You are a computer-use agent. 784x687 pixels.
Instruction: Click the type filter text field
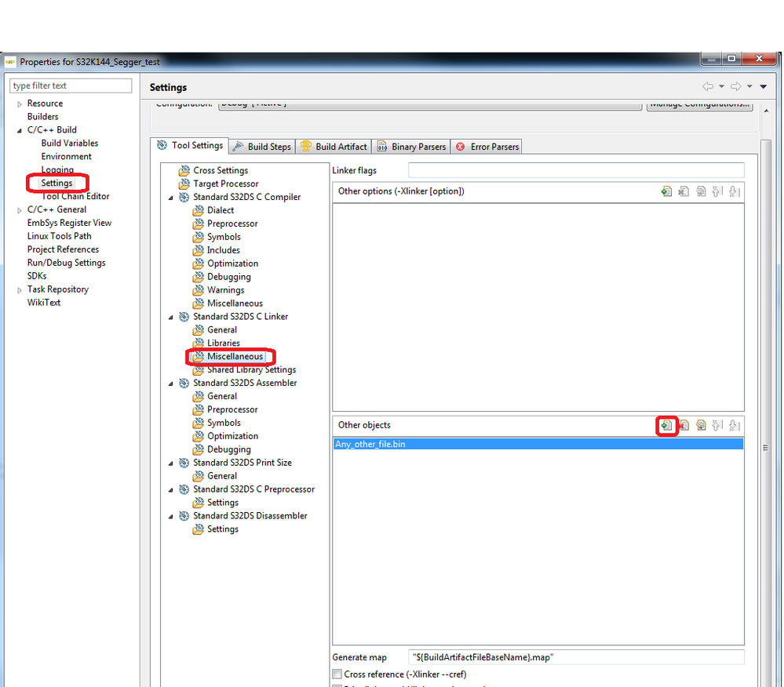pos(71,85)
